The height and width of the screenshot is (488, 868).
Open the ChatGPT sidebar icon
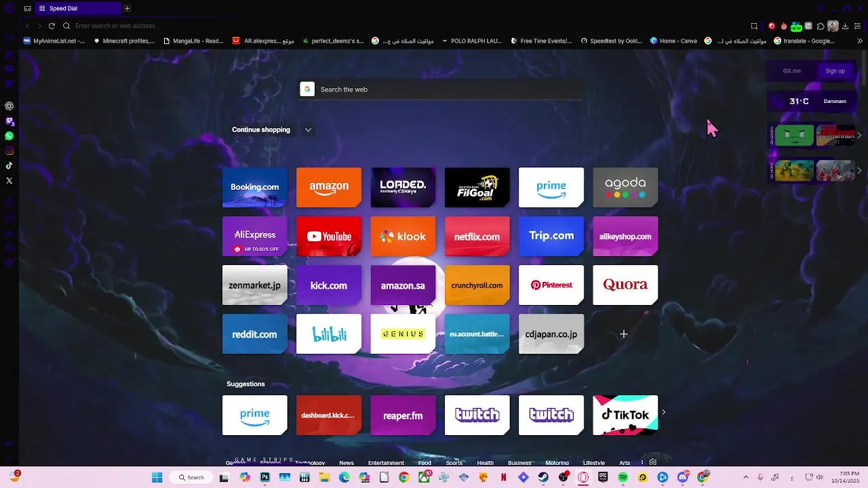click(9, 106)
